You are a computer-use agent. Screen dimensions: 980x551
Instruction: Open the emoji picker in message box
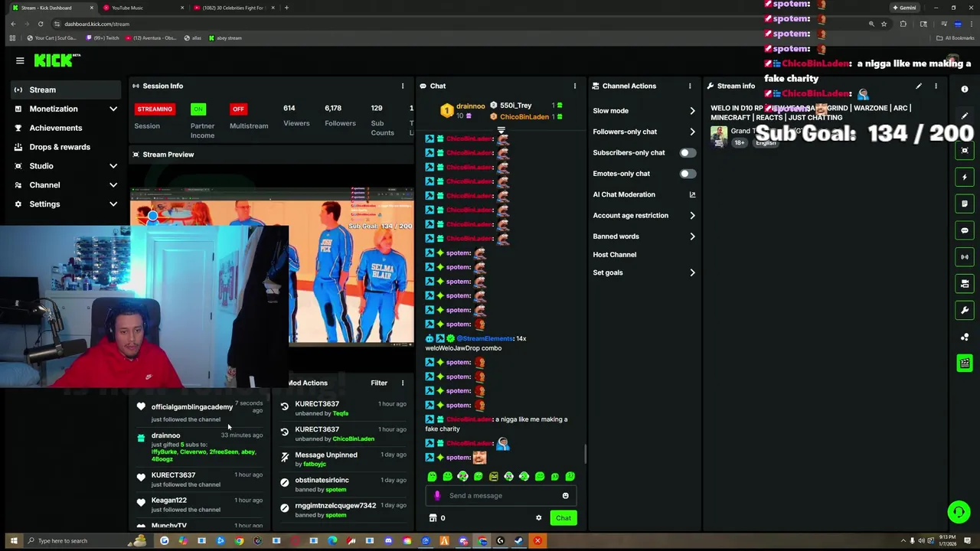point(565,495)
